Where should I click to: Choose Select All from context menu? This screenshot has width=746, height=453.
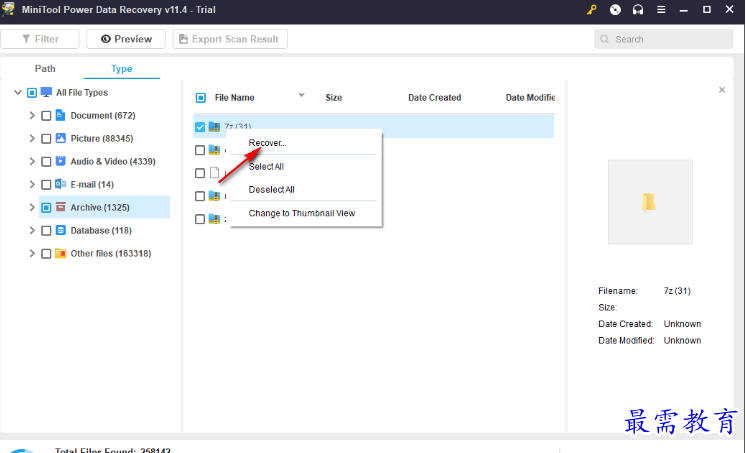266,167
